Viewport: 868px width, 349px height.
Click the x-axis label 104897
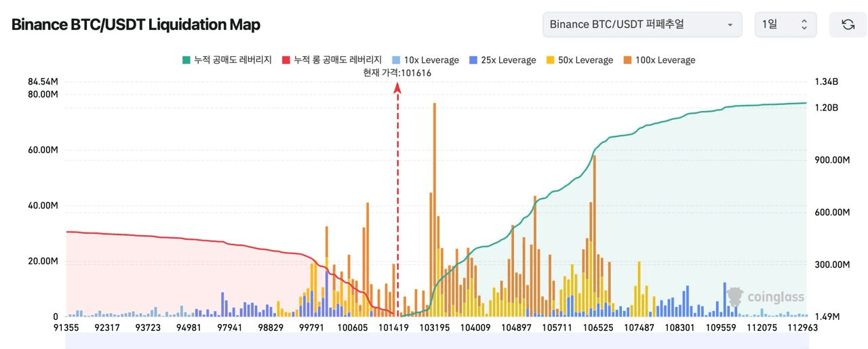click(x=516, y=327)
